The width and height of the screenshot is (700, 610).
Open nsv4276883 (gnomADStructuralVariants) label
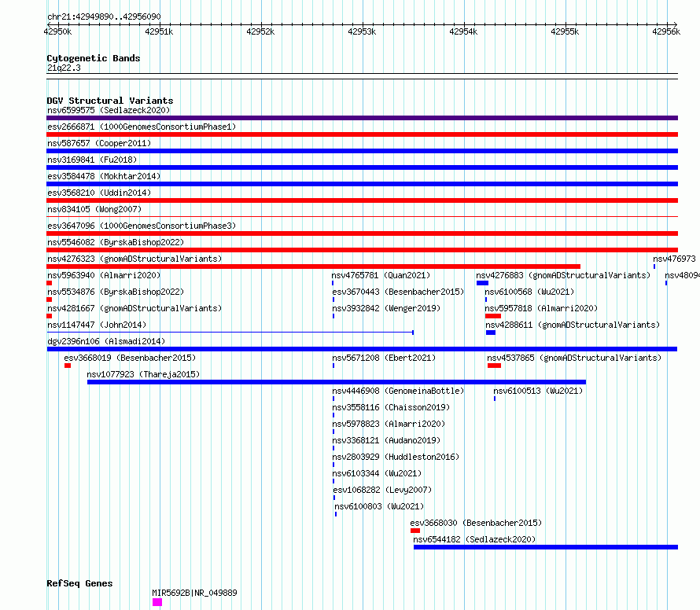click(563, 275)
